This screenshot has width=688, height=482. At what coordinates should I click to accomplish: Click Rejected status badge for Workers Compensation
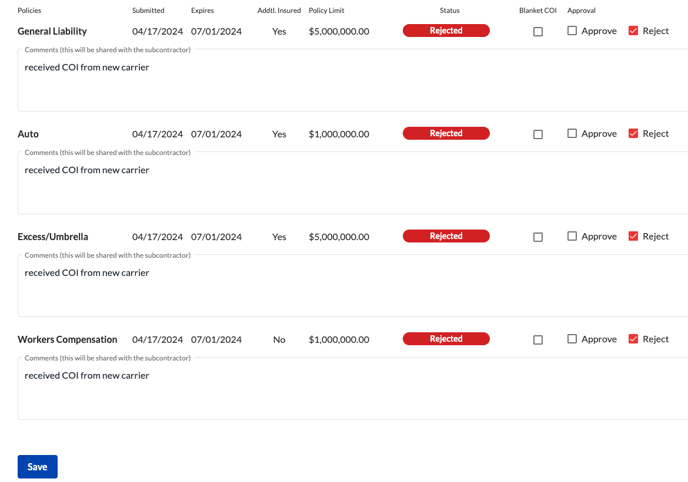(x=446, y=339)
